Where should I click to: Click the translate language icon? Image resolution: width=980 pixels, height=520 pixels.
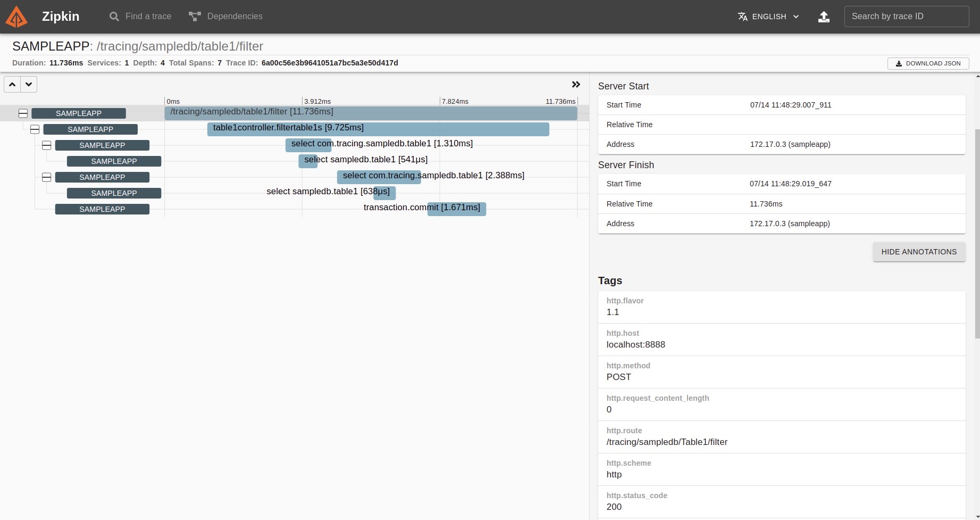coord(743,16)
